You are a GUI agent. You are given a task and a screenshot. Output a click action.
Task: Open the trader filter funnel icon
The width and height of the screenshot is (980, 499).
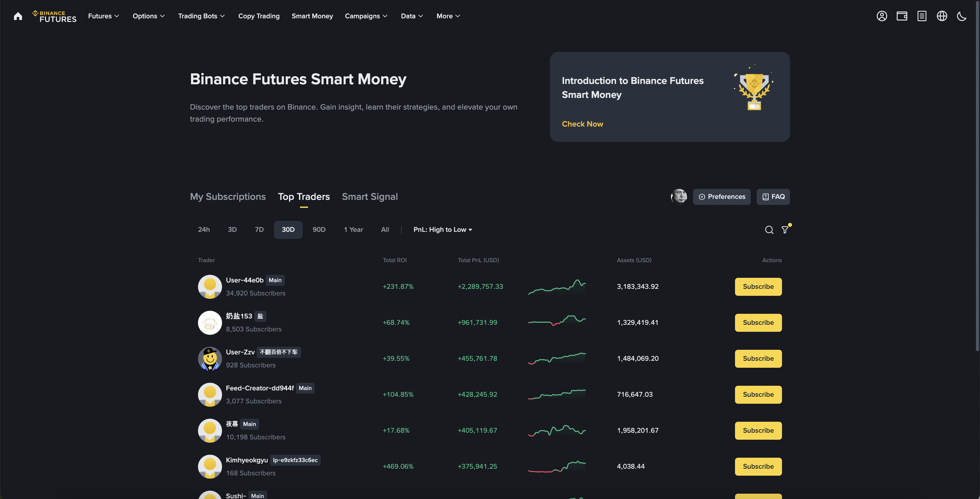tap(785, 230)
